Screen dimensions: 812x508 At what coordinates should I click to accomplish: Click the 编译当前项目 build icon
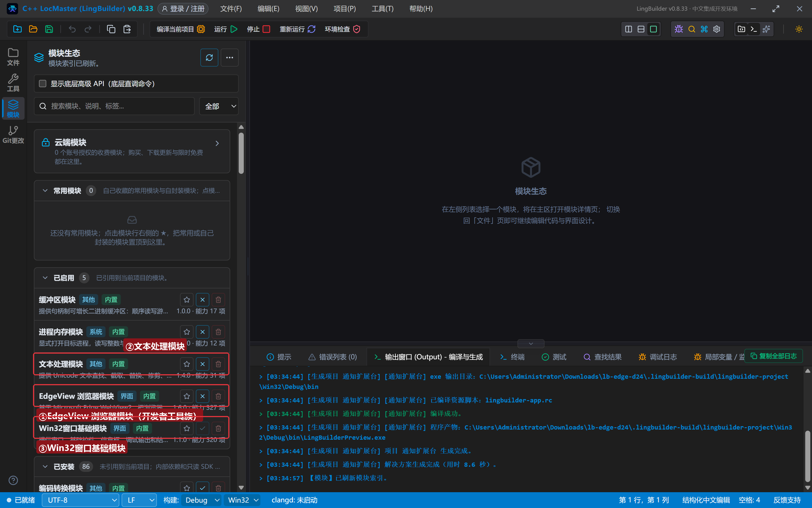pyautogui.click(x=201, y=29)
